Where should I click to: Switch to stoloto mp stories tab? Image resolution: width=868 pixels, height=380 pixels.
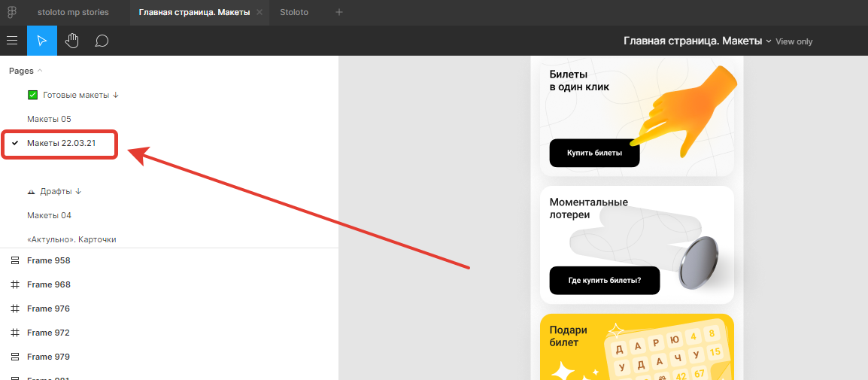[73, 13]
